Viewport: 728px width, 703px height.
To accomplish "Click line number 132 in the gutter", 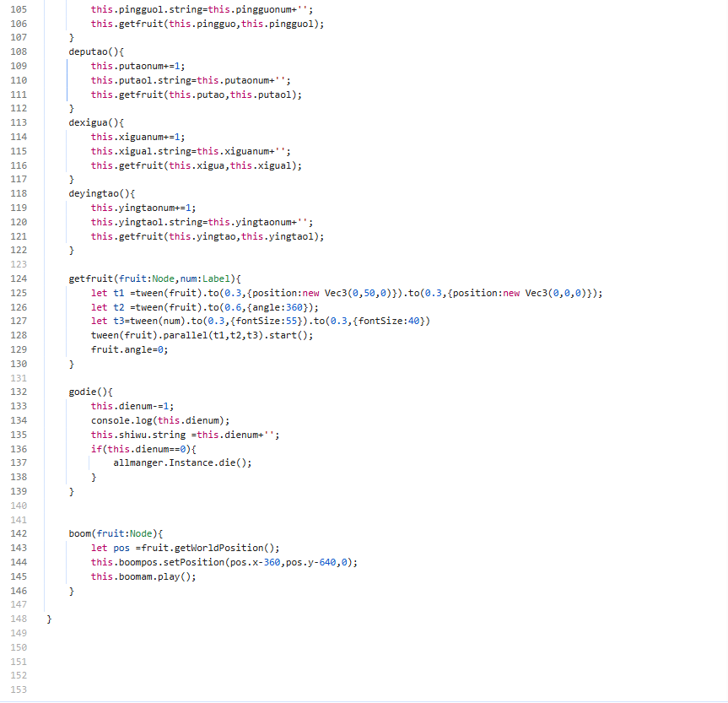I will [19, 392].
